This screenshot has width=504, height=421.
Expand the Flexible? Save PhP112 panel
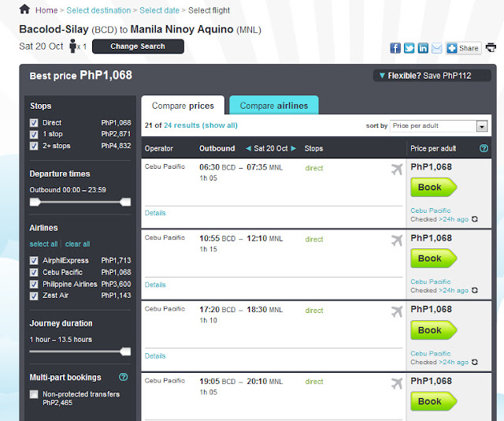(432, 76)
